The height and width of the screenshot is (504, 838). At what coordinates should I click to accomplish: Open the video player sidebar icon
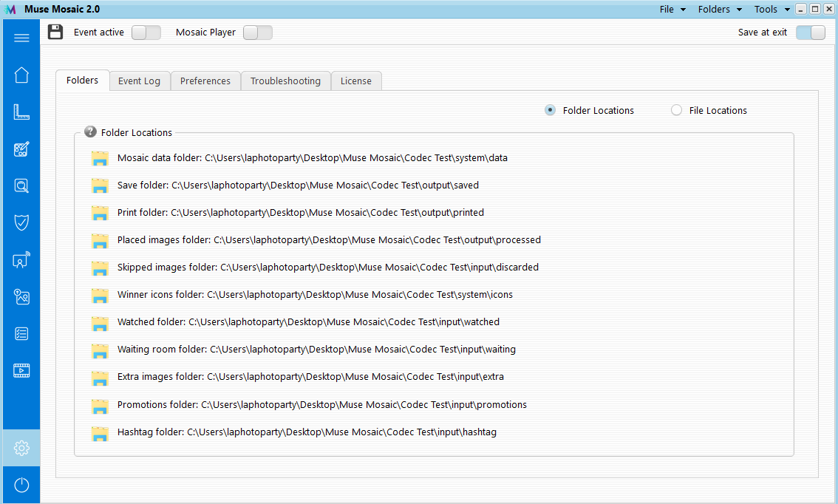pyautogui.click(x=21, y=370)
